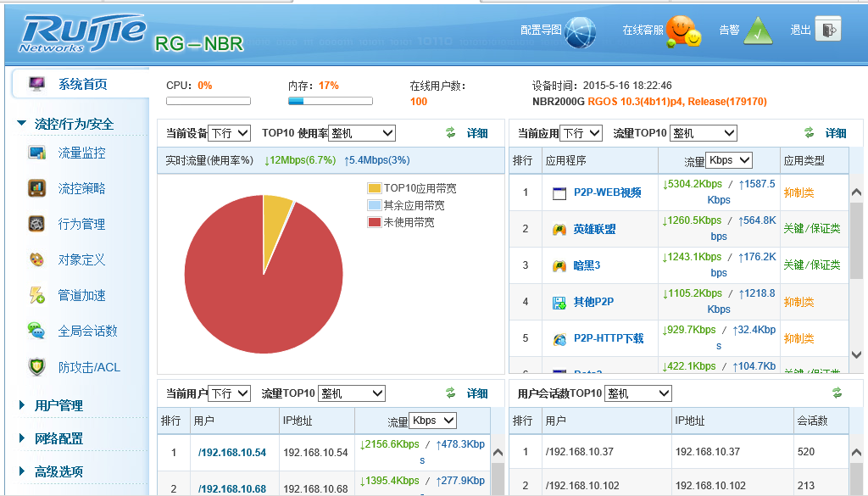This screenshot has height=496, width=868.
Task: Click the Ruijie Networks logo
Action: pyautogui.click(x=82, y=33)
